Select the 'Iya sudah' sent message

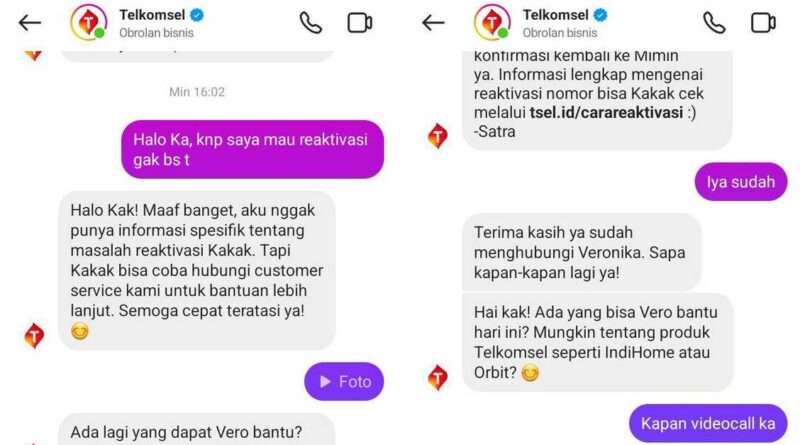coord(741,182)
